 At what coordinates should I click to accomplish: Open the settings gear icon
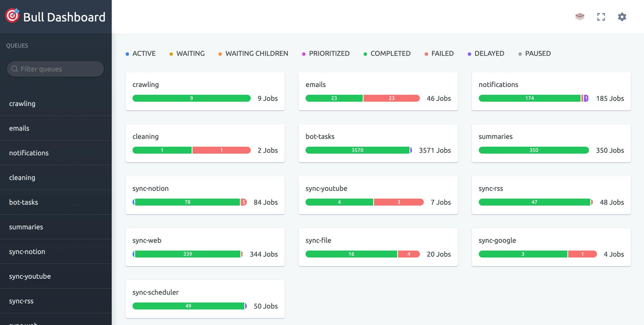click(x=622, y=17)
